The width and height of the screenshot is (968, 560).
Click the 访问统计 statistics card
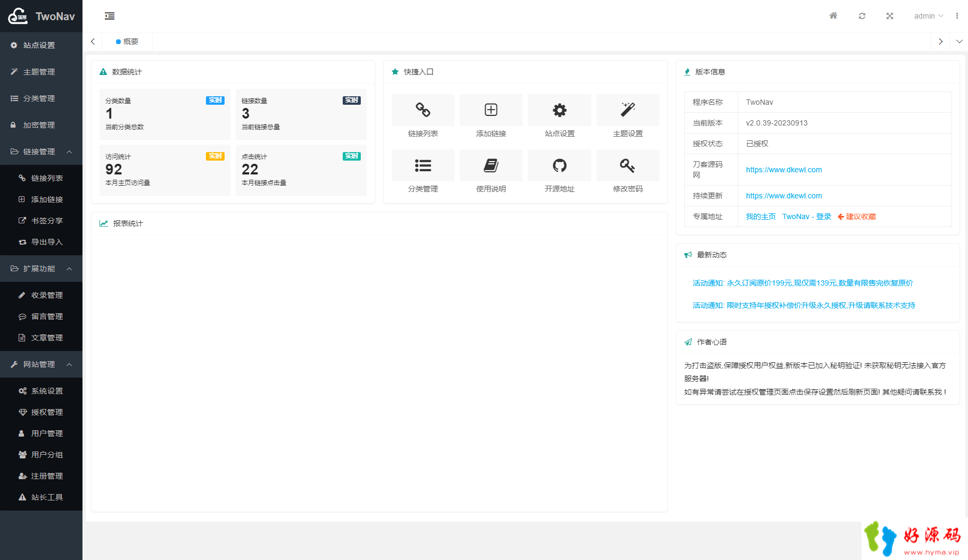pos(165,170)
